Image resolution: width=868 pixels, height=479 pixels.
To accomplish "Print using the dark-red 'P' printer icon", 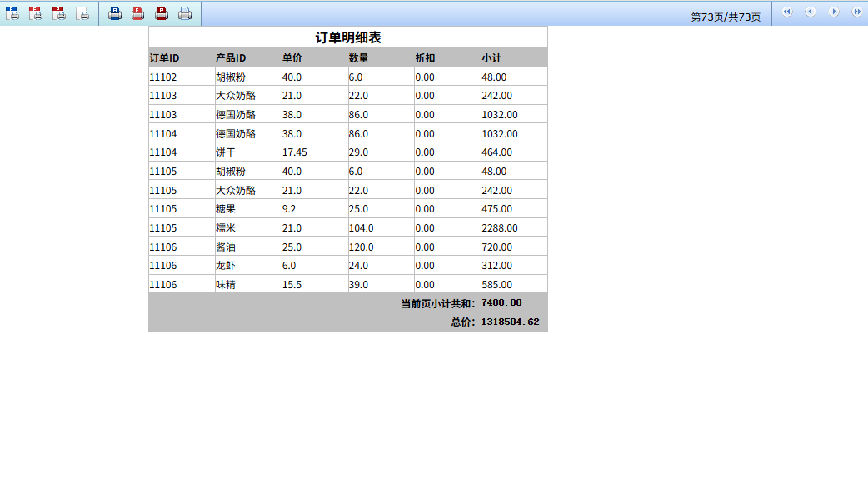I will [162, 13].
